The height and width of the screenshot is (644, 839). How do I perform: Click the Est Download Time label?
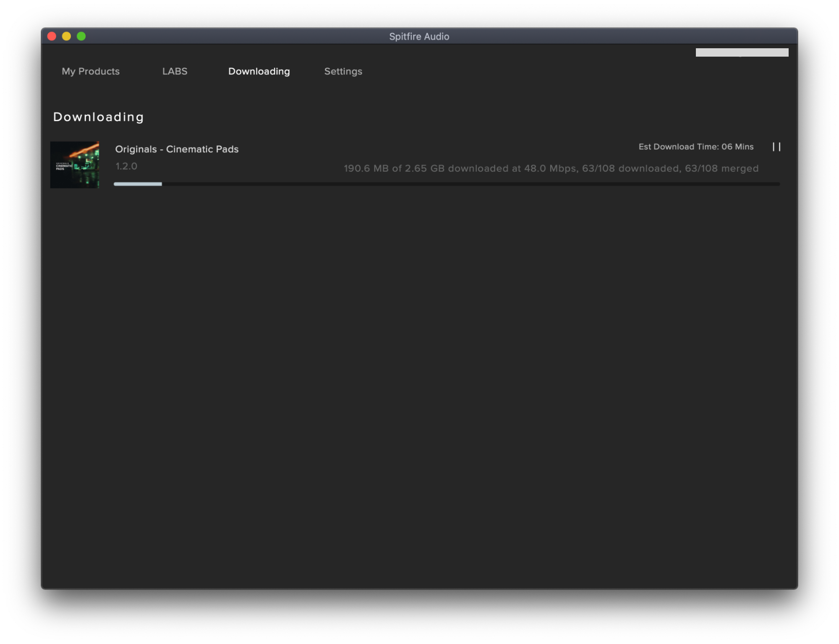pyautogui.click(x=696, y=147)
